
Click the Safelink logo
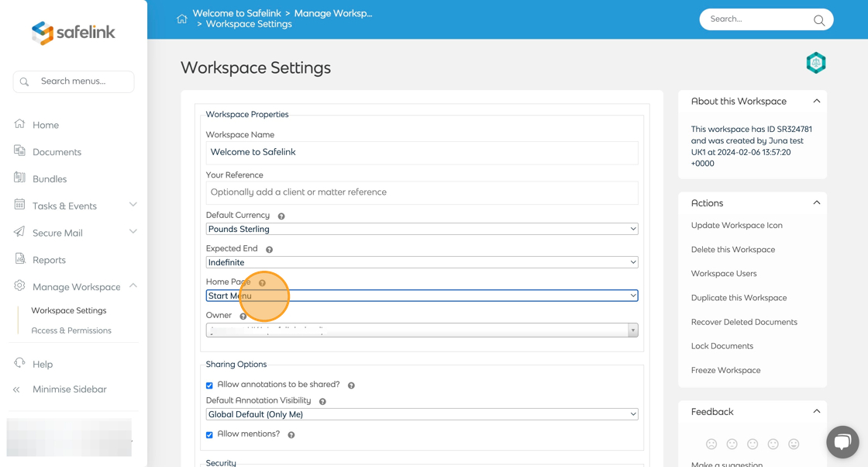pyautogui.click(x=74, y=33)
